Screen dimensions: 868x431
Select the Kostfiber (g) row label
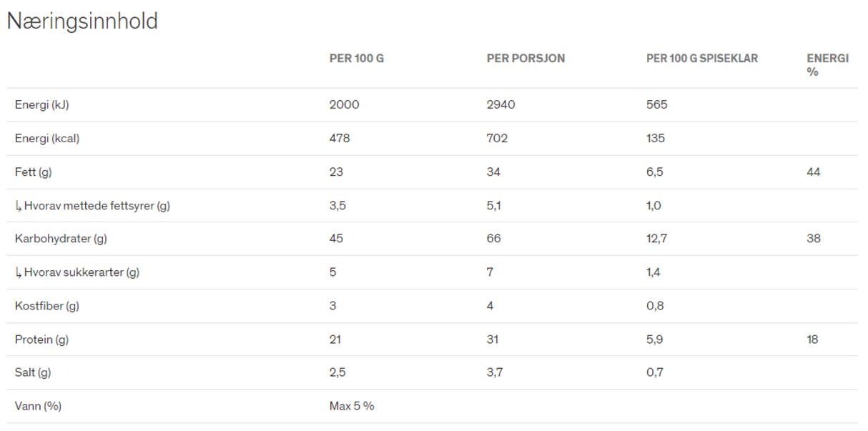47,306
